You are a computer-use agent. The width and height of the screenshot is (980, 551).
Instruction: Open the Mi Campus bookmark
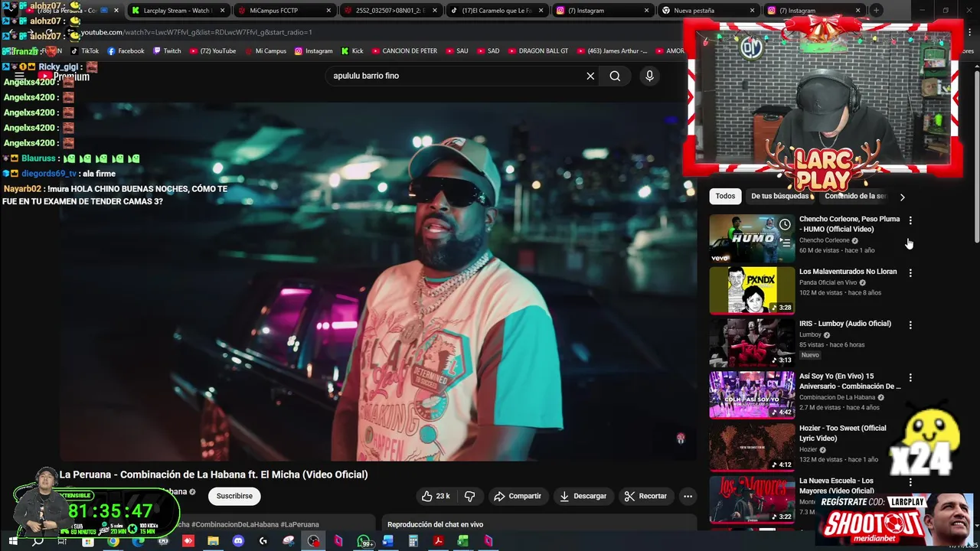pyautogui.click(x=264, y=51)
